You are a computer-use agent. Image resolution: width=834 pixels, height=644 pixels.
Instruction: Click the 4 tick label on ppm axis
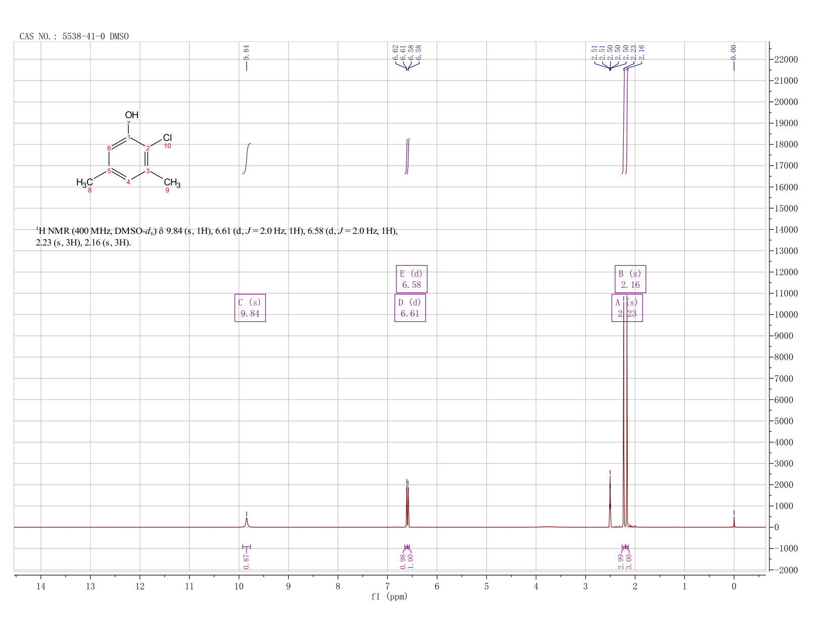(536, 586)
